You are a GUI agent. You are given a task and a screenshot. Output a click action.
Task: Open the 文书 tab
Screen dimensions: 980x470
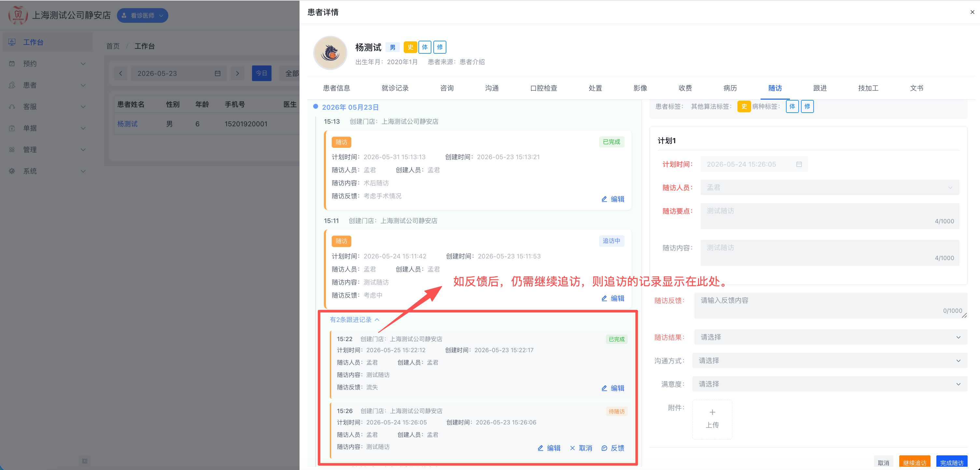point(917,88)
